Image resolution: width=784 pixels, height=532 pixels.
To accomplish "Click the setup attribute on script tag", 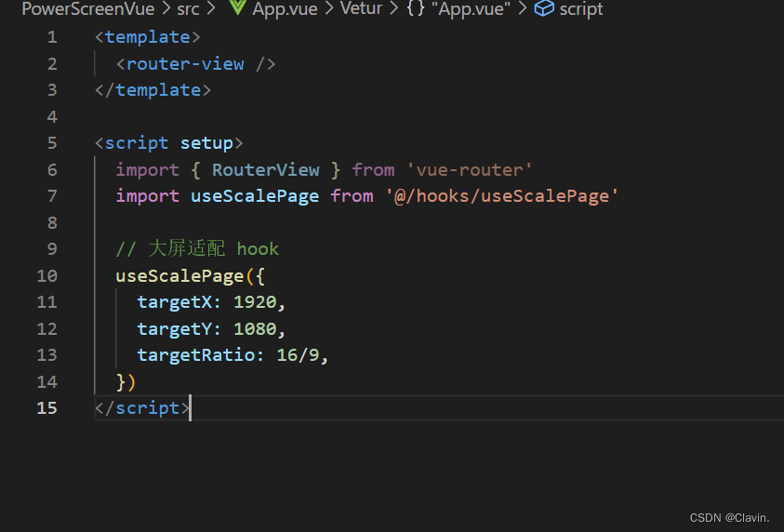I will click(x=206, y=144).
